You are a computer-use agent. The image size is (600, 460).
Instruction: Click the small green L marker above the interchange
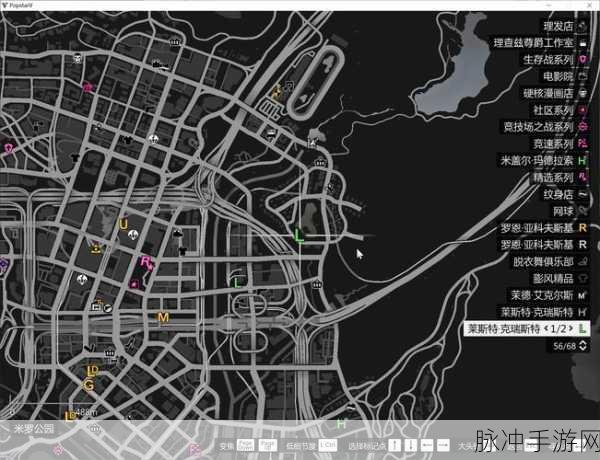click(x=237, y=283)
